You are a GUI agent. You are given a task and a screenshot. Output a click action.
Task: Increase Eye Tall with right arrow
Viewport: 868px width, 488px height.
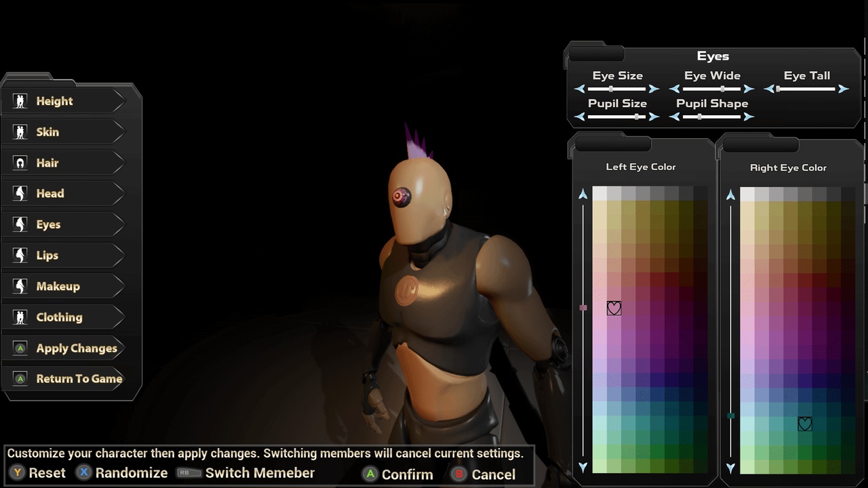(x=843, y=89)
